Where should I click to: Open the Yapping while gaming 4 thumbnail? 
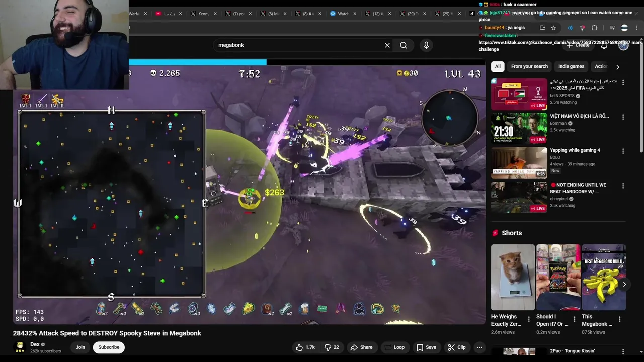click(x=519, y=162)
